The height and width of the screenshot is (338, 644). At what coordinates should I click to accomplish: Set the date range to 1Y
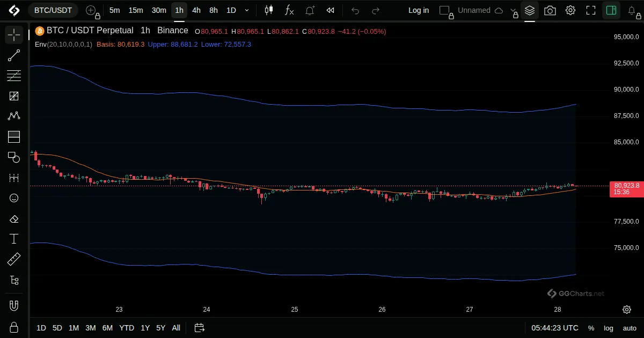(145, 328)
